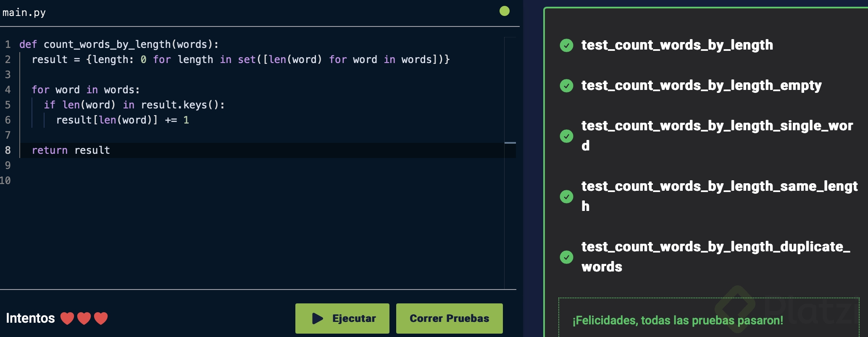This screenshot has width=868, height=337.
Task: Select the main.py file tab
Action: (24, 13)
